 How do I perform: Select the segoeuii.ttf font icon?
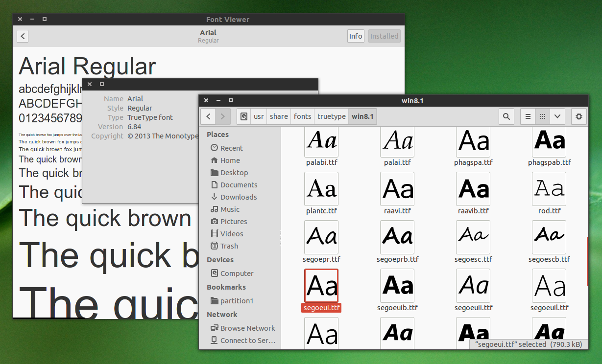pos(473,286)
